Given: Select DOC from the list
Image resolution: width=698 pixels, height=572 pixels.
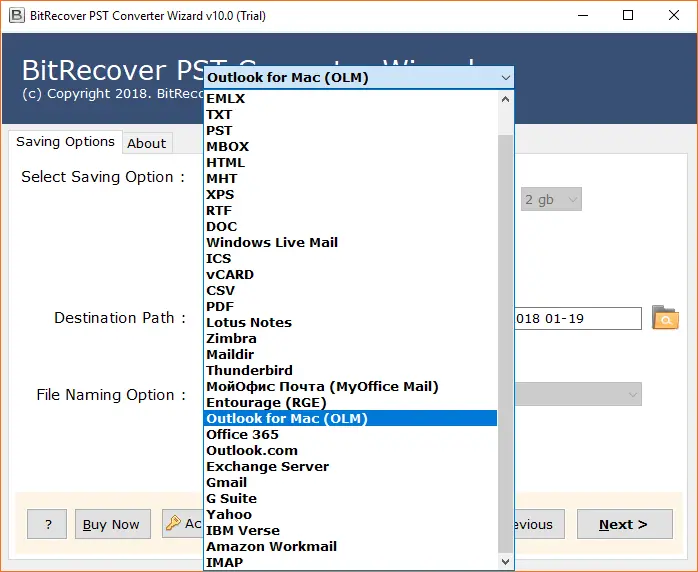Looking at the screenshot, I should (350, 227).
